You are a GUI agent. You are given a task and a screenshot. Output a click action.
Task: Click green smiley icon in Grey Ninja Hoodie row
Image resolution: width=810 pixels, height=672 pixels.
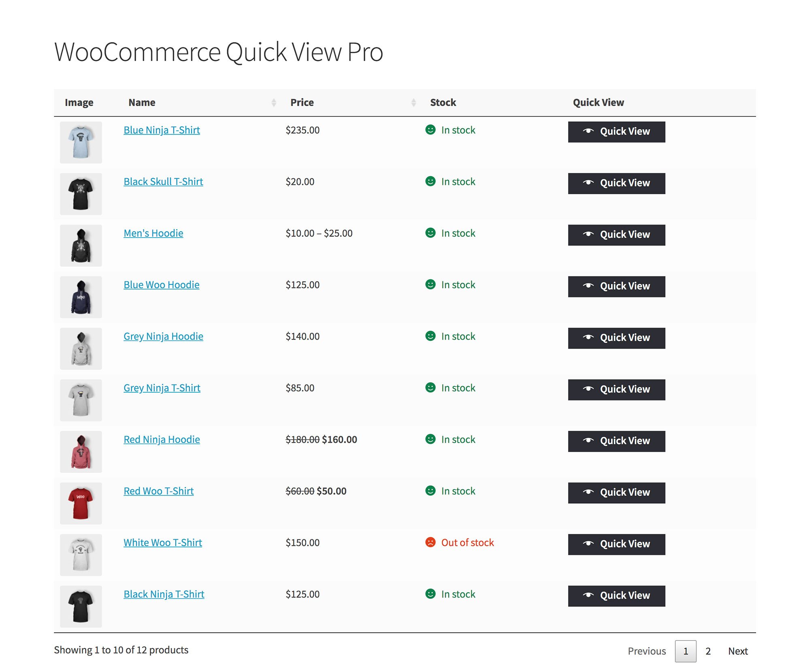[x=430, y=336]
